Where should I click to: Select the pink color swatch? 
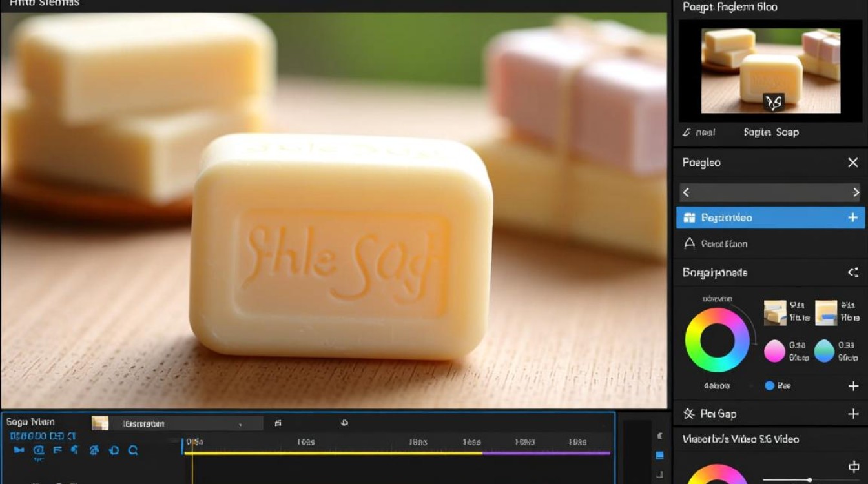click(x=774, y=351)
